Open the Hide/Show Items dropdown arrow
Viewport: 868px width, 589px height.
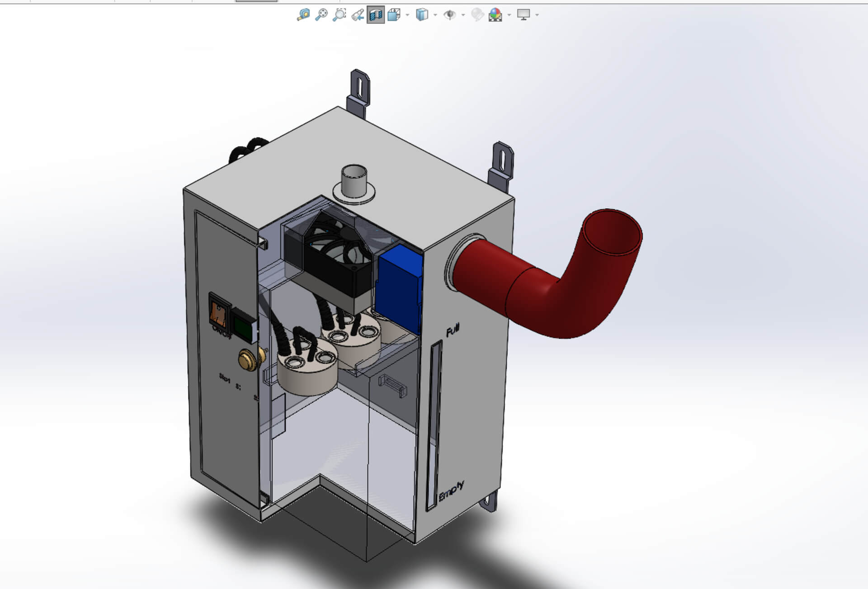point(463,15)
